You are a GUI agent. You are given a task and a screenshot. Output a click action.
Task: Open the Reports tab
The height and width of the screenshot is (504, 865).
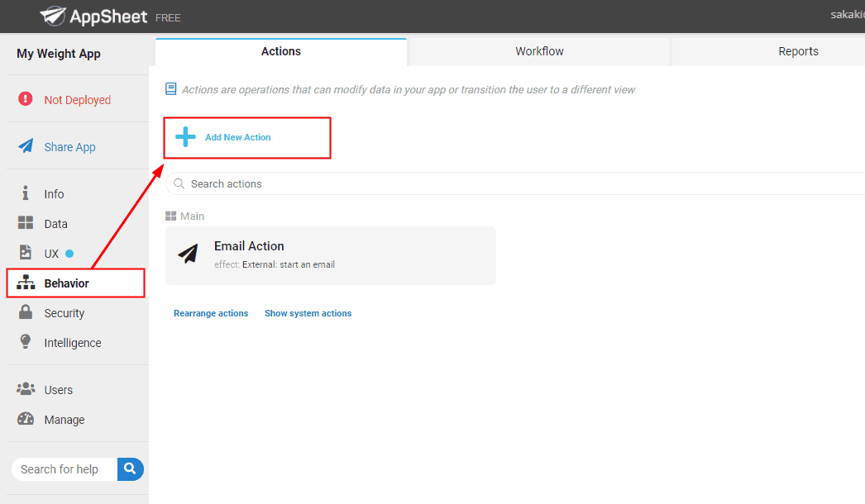[798, 51]
